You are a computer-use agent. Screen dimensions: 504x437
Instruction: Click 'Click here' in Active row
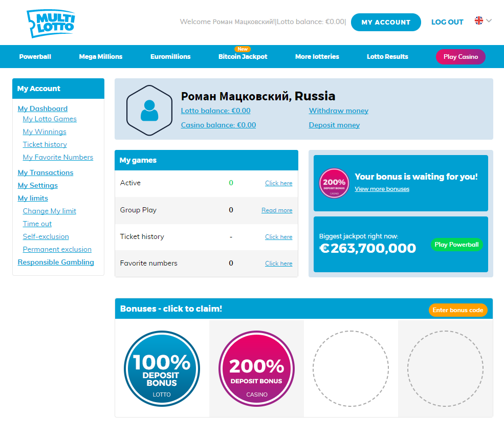point(278,183)
